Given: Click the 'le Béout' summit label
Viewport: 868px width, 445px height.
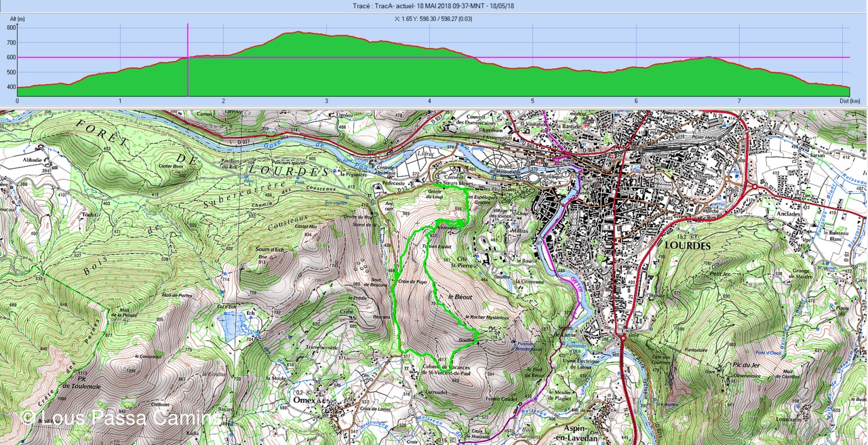Looking at the screenshot, I should click(459, 297).
